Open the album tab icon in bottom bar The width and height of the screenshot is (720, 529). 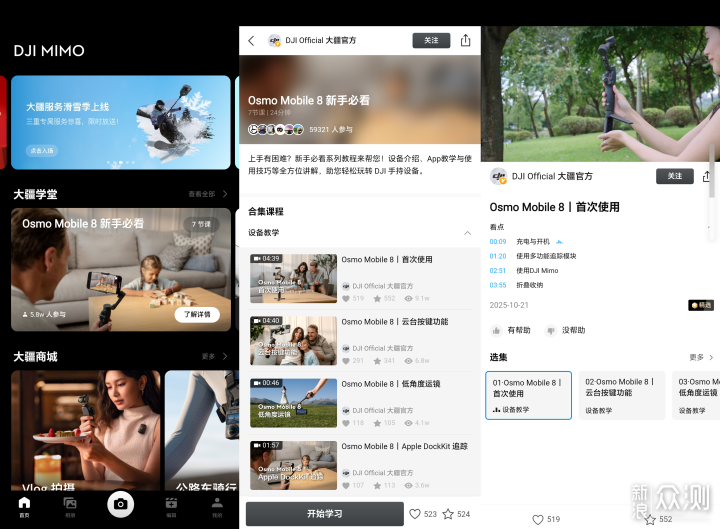(x=70, y=507)
